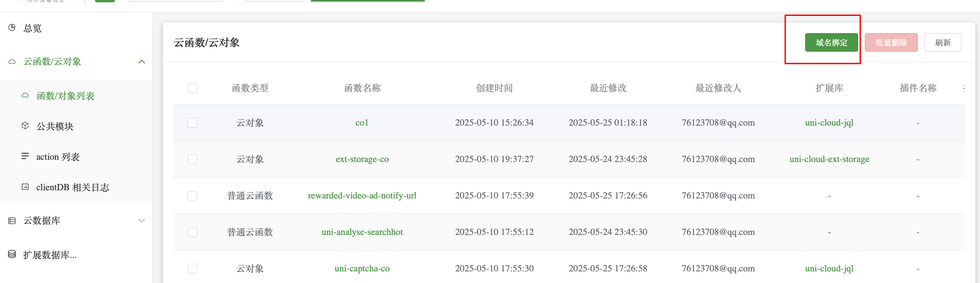This screenshot has height=283, width=980.
Task: Click the cloud icon beside 函数/对象列表
Action: click(25, 95)
